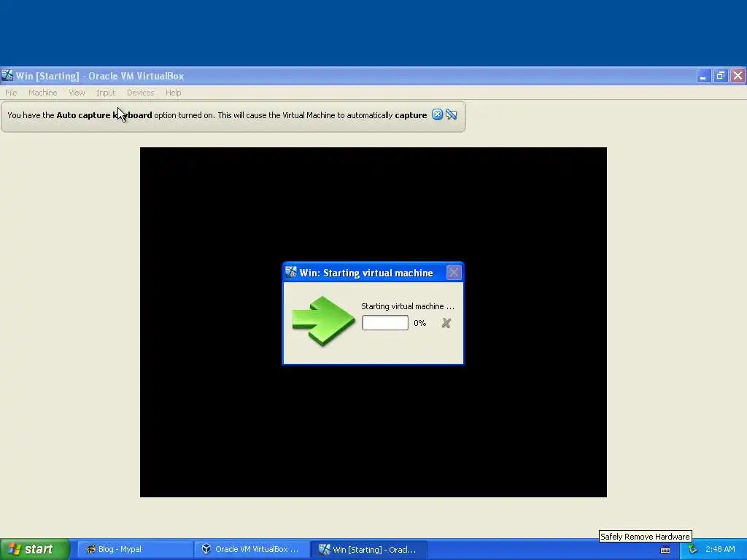This screenshot has width=747, height=560.
Task: Click the VM startup progress bar
Action: click(385, 322)
